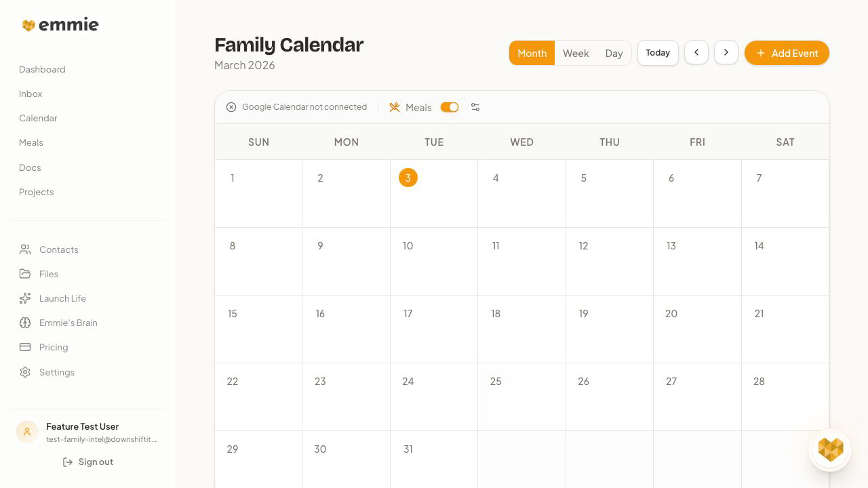Click the Add Event button
The height and width of the screenshot is (488, 868).
pos(787,52)
